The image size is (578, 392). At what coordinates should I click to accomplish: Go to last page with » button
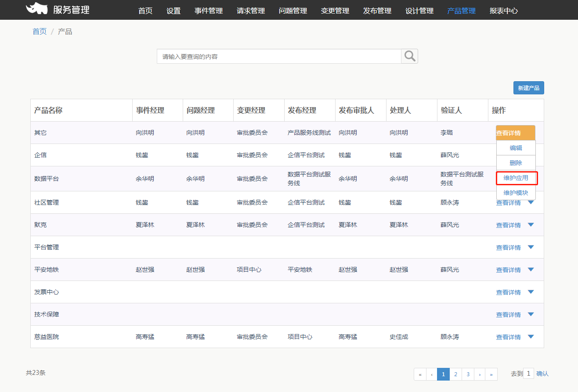tap(491, 374)
